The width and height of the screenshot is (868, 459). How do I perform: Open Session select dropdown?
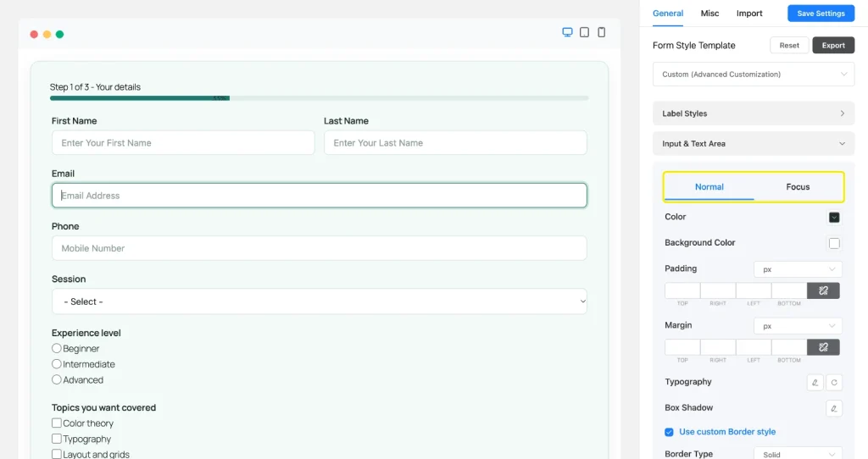pyautogui.click(x=320, y=301)
